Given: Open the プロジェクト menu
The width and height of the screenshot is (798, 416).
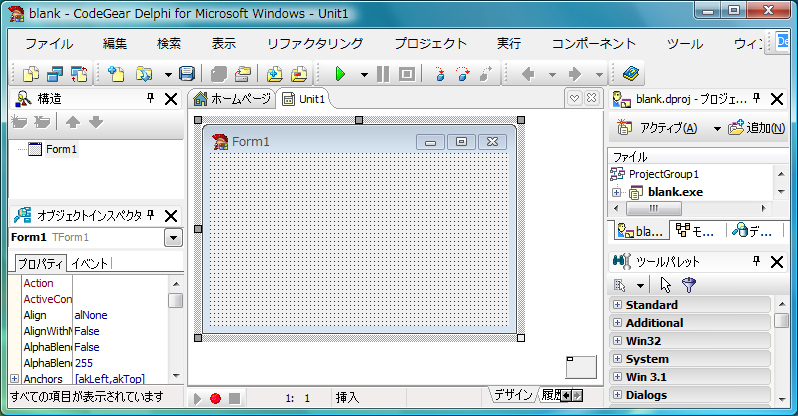Looking at the screenshot, I should pyautogui.click(x=431, y=44).
